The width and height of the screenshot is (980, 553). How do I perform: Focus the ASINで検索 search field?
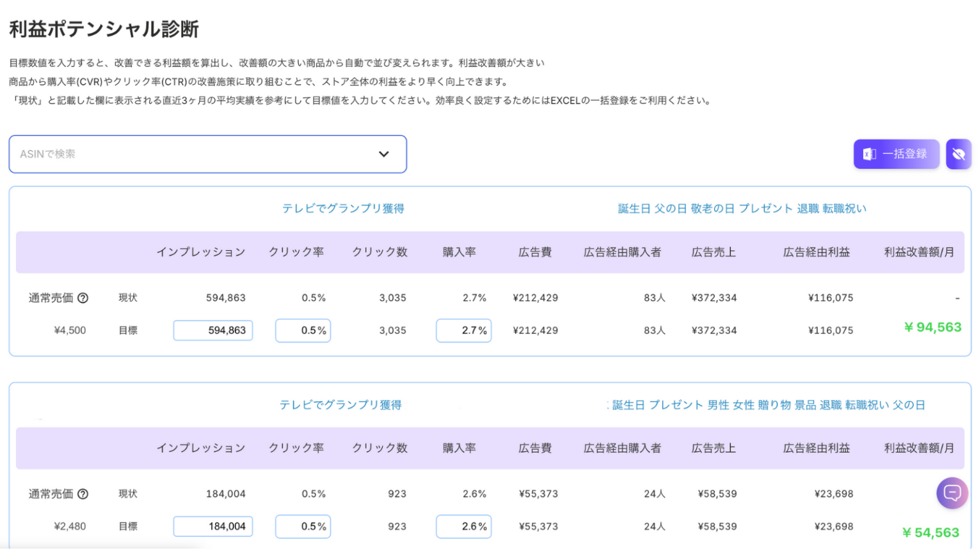click(191, 154)
